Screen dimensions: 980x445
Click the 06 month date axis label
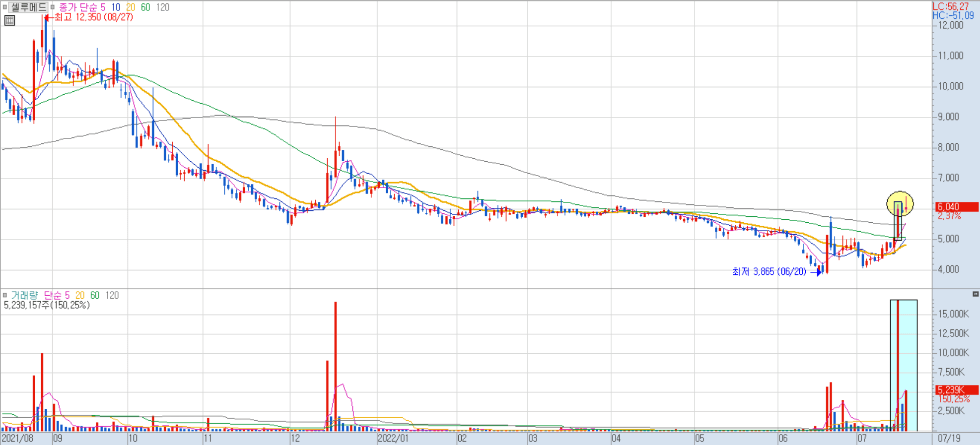(x=783, y=439)
